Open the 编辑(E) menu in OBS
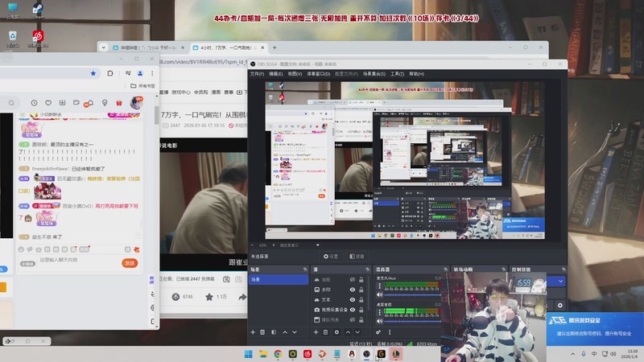 coord(275,74)
